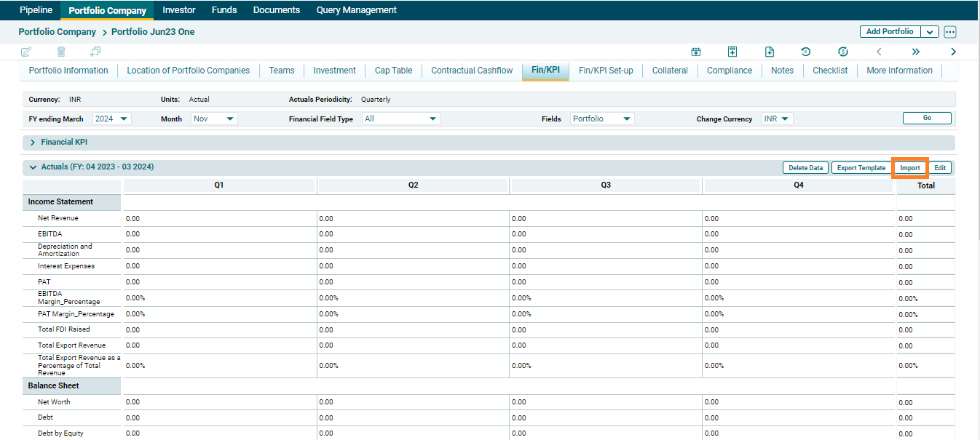
Task: Open the Investor menu
Action: pos(179,10)
